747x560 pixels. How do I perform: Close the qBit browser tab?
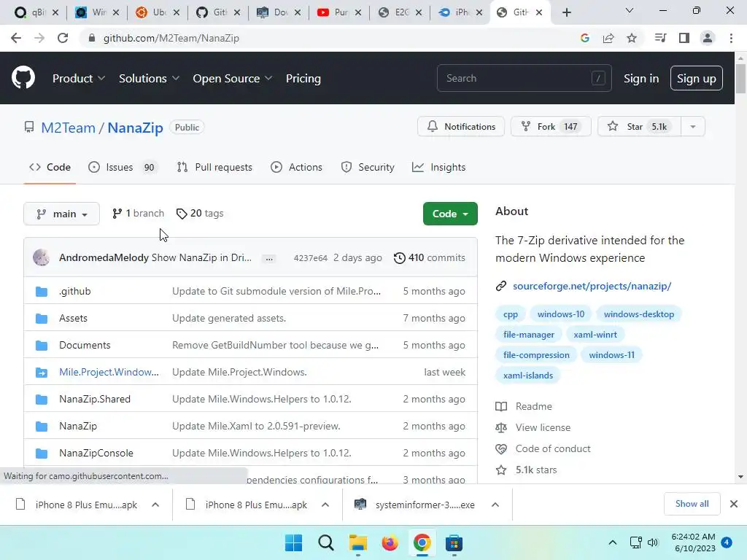[55, 12]
